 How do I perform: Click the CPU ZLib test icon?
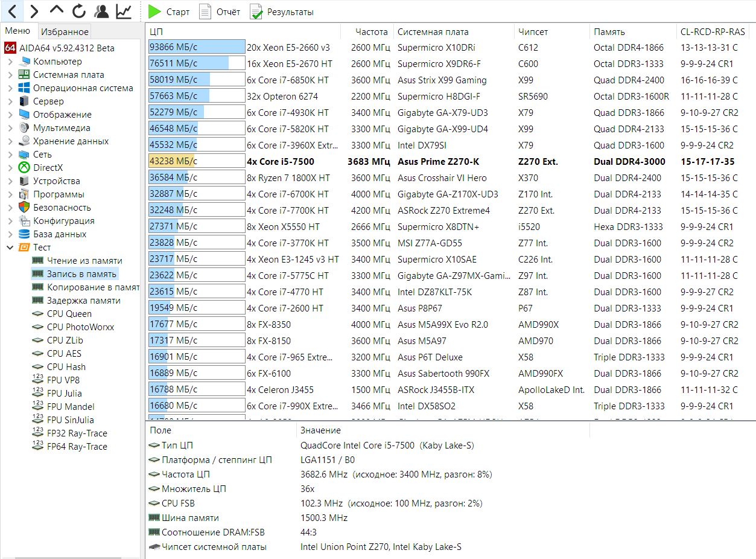(x=37, y=340)
